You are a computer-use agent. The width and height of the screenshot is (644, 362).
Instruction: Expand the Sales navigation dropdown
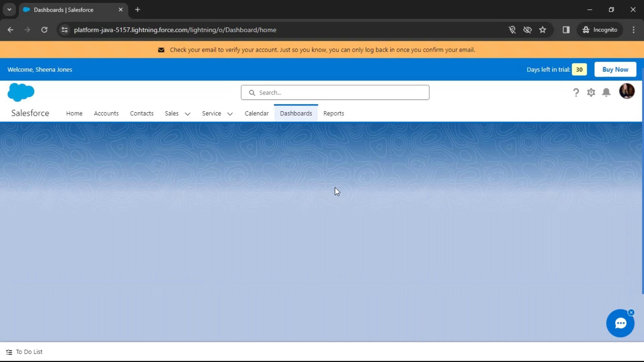point(187,114)
